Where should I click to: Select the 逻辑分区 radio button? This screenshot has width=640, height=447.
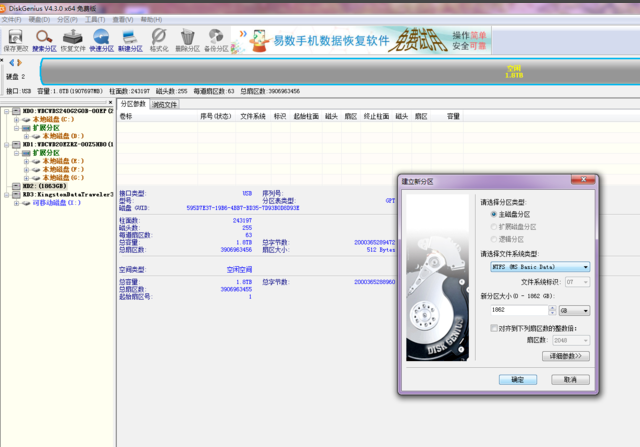tap(493, 239)
